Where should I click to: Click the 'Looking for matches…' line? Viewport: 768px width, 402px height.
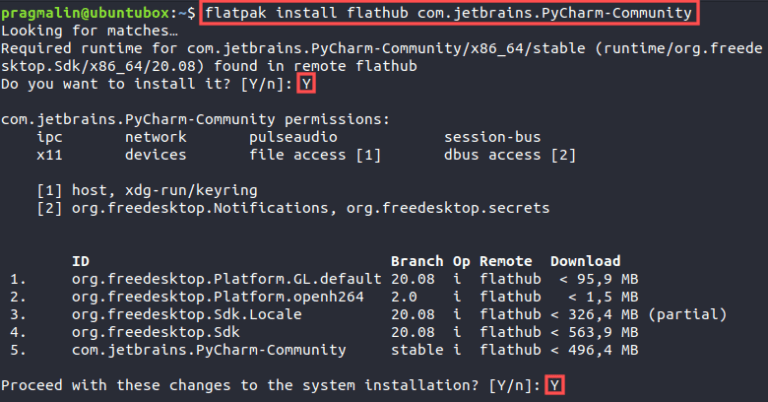coord(89,31)
